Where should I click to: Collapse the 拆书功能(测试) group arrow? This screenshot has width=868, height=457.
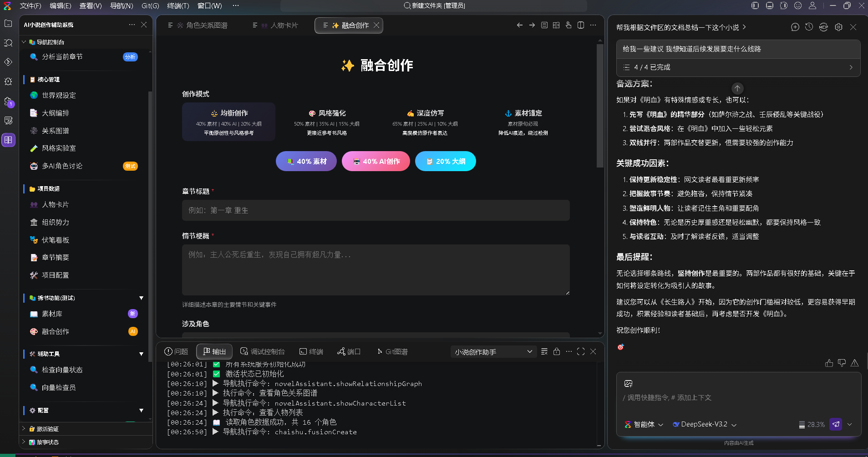(141, 298)
